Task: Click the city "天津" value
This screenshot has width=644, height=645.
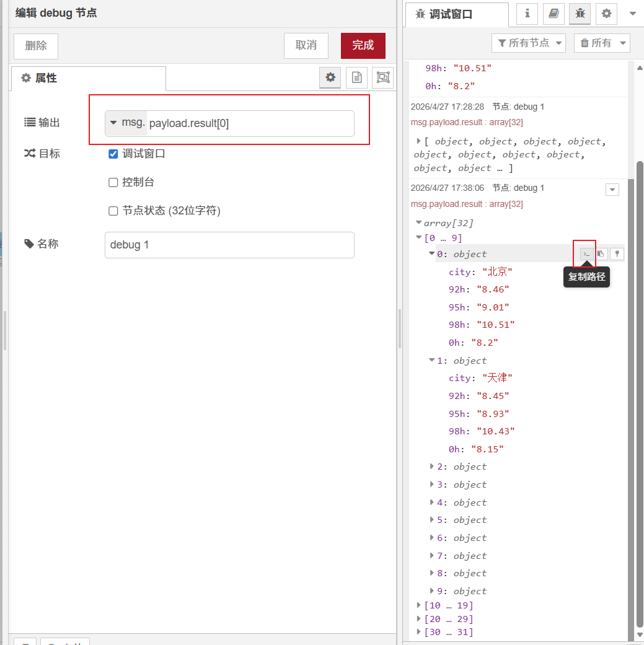Action: point(497,378)
